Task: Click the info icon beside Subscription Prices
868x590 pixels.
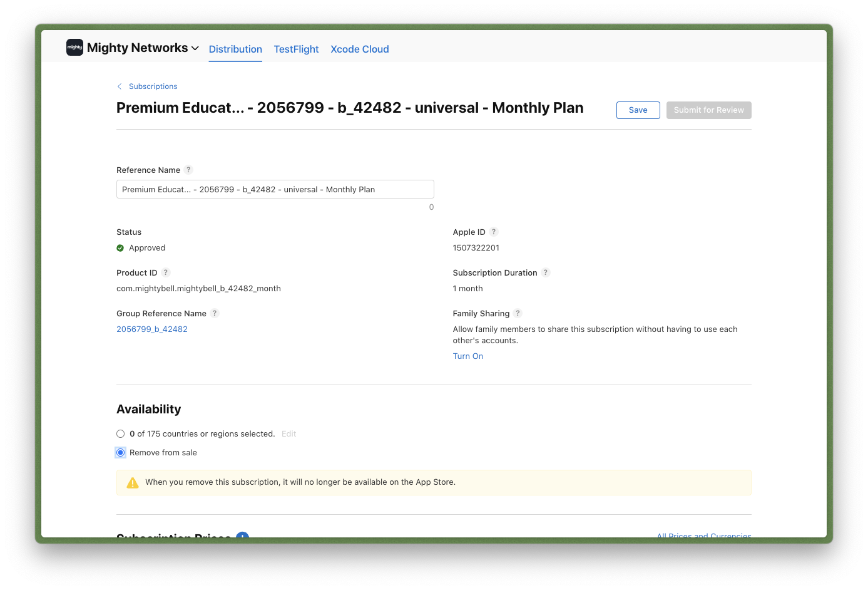Action: (x=242, y=537)
